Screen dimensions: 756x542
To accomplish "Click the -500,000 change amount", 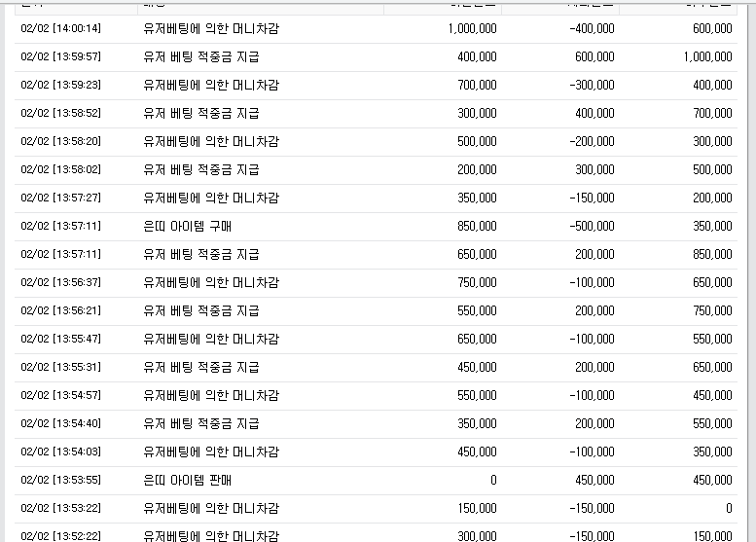I will tap(592, 226).
